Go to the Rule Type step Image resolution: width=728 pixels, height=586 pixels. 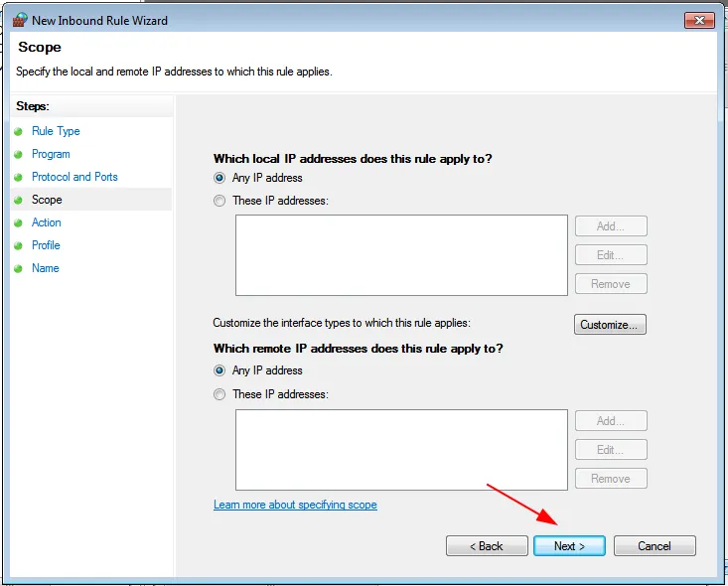click(56, 131)
